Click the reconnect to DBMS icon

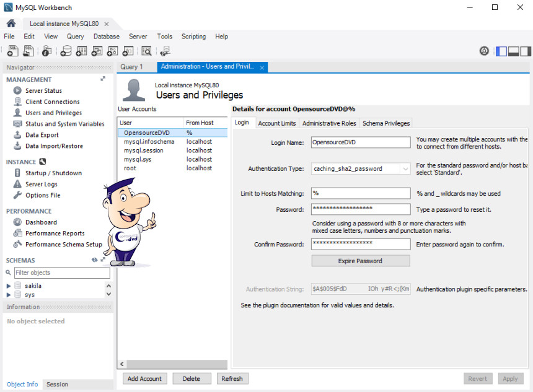[x=165, y=51]
